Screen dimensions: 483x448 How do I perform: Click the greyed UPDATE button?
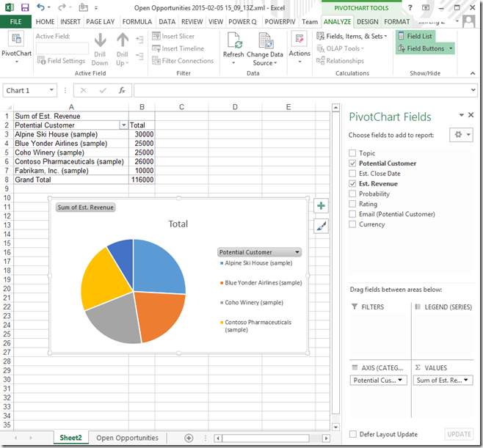coord(459,434)
